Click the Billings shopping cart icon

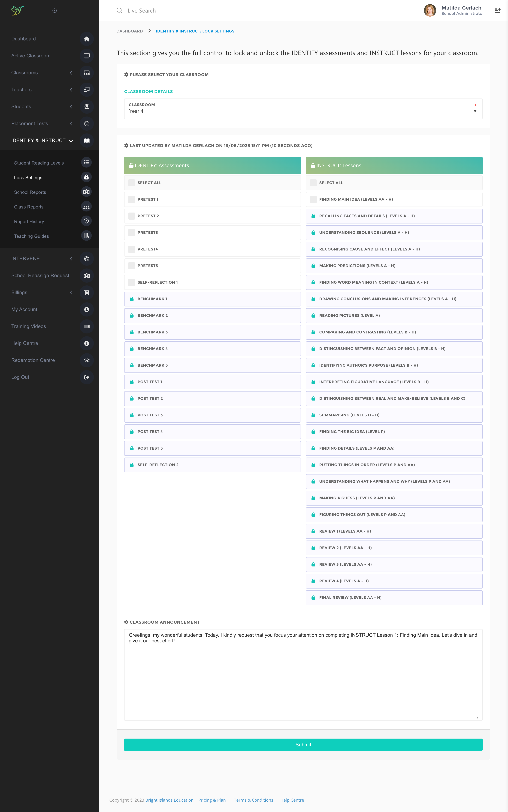(x=87, y=292)
